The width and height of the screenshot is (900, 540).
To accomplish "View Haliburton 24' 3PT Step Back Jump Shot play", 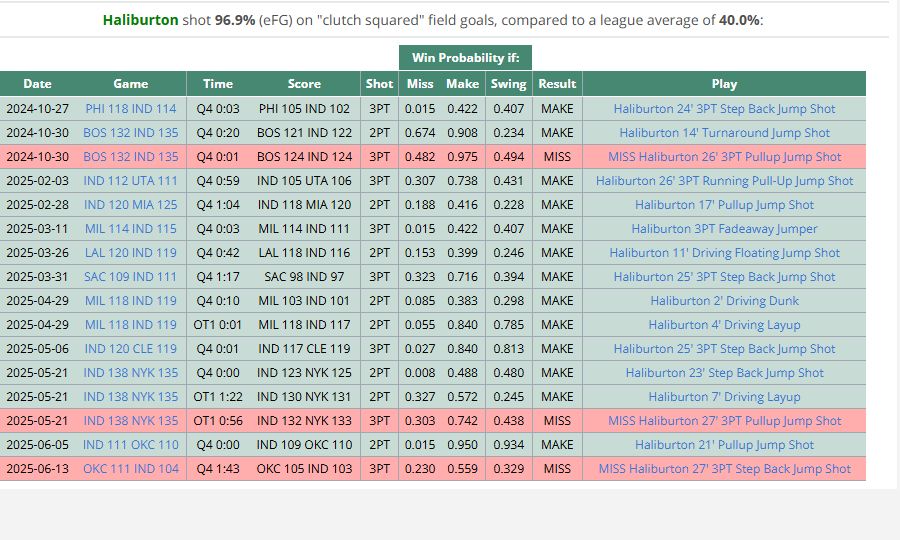I will [724, 108].
